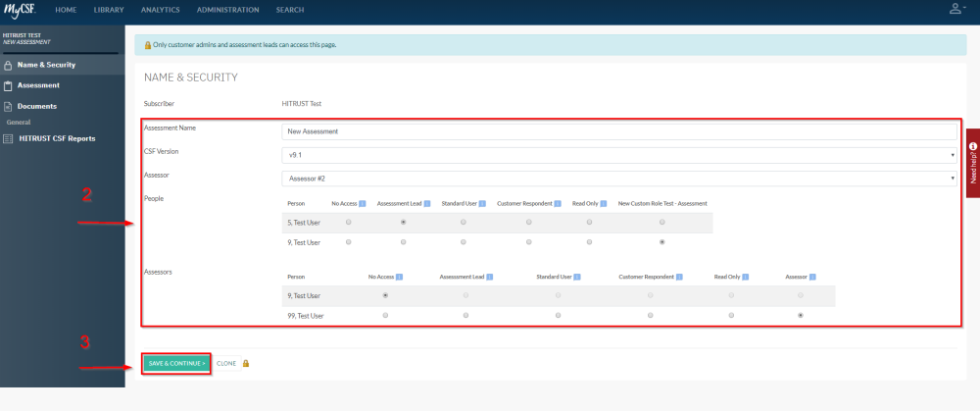This screenshot has width=980, height=411.
Task: Click info icon beside Assessor column header
Action: (812, 277)
